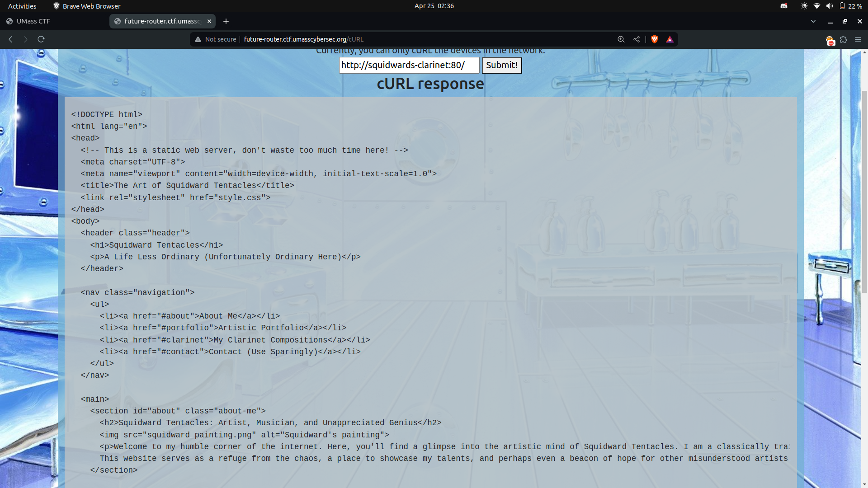Viewport: 868px width, 488px height.
Task: Expand the tab search dropdown chevron
Action: point(813,21)
